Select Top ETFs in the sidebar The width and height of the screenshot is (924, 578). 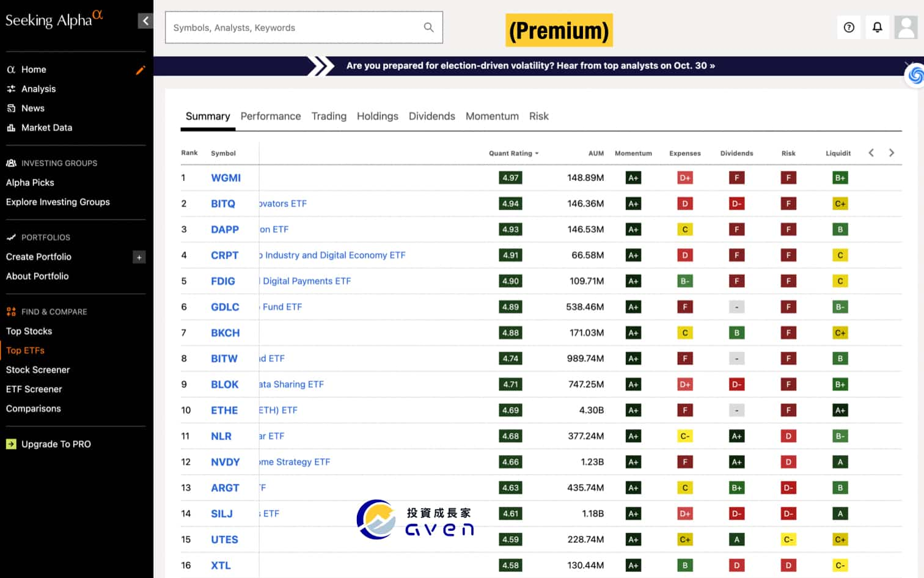[x=25, y=351]
